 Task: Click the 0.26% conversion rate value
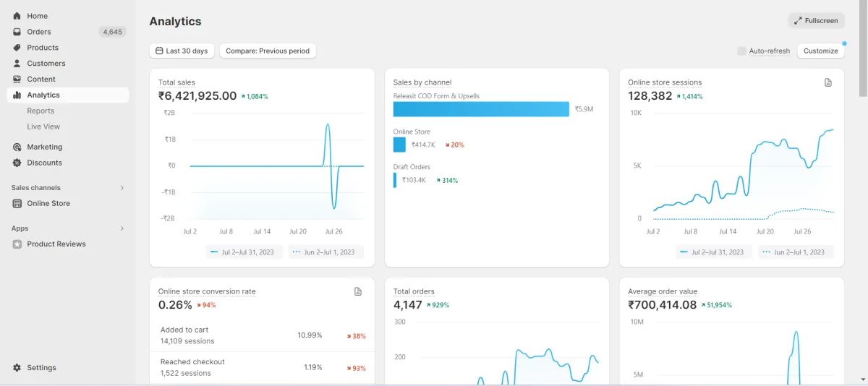175,305
